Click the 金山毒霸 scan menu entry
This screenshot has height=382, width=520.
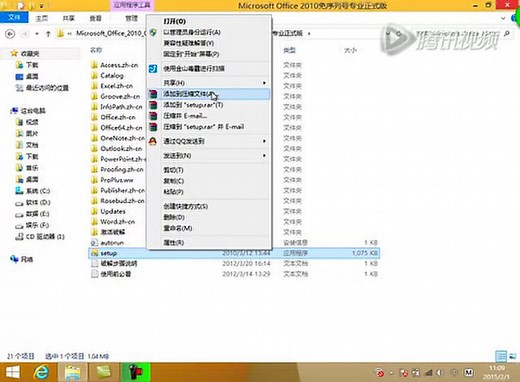pyautogui.click(x=208, y=69)
